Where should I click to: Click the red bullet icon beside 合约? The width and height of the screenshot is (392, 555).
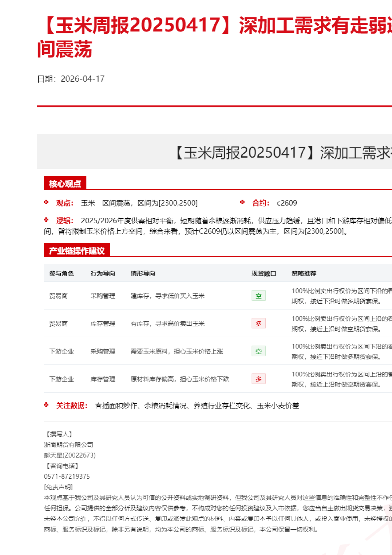[243, 202]
